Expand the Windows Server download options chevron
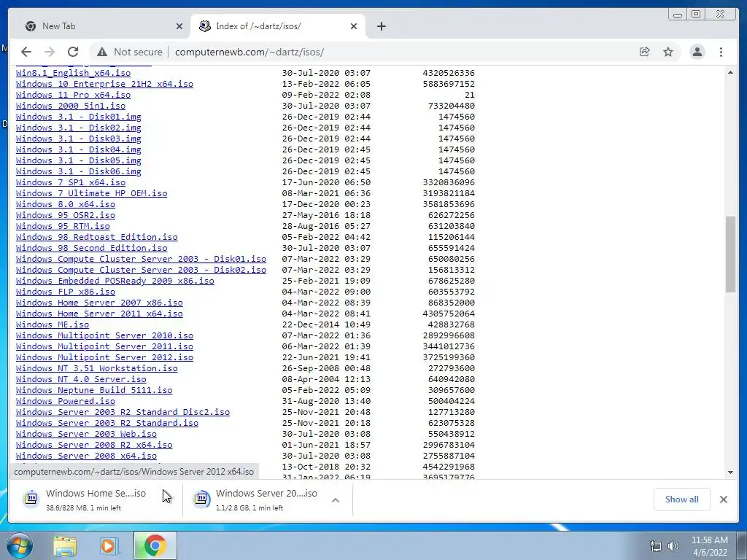The width and height of the screenshot is (747, 560). [x=336, y=500]
